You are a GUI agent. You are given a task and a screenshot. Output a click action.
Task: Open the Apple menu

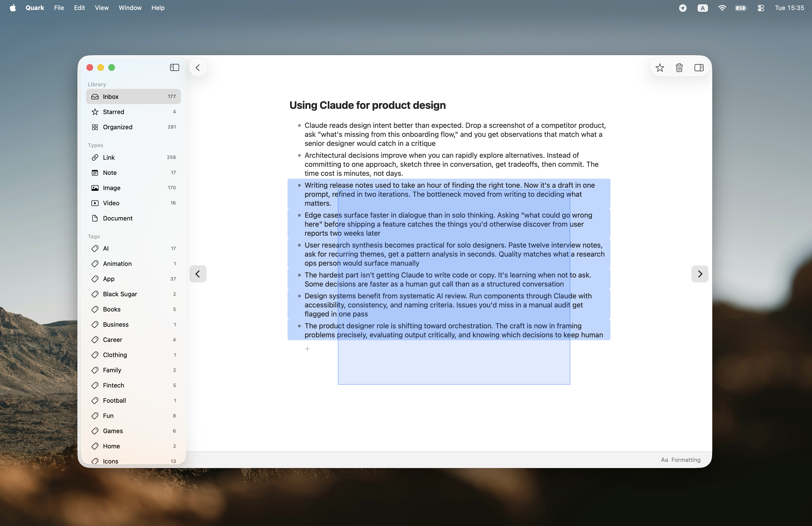click(x=13, y=8)
